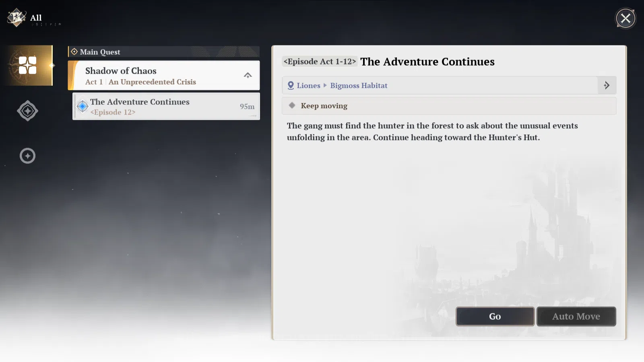Select the Keep moving objective
The height and width of the screenshot is (362, 644).
pos(449,106)
